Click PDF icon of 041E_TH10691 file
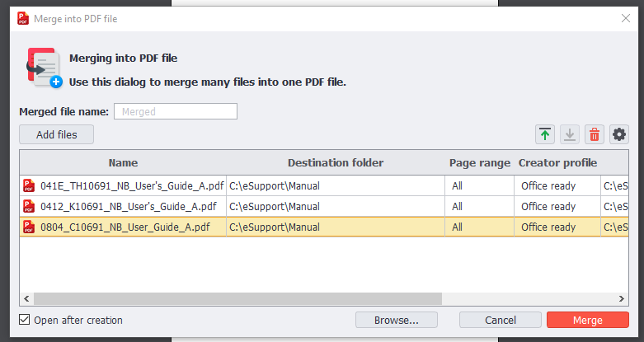The image size is (644, 342). (30, 185)
